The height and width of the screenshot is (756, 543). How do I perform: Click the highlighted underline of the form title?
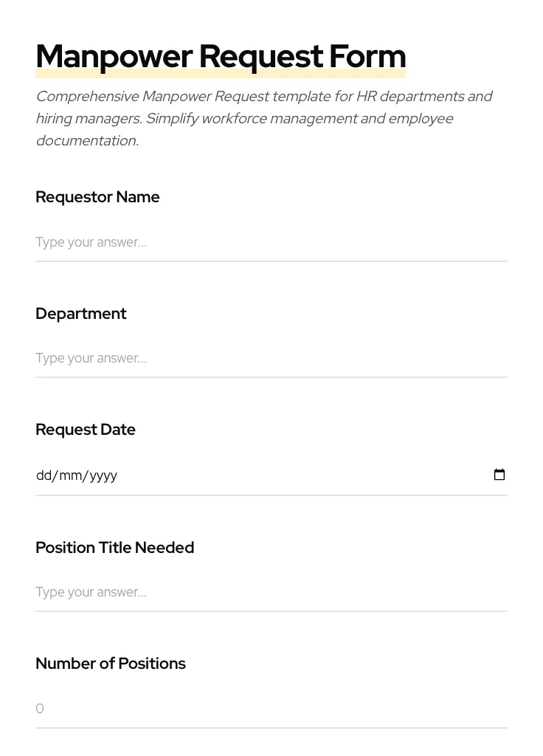point(221,73)
